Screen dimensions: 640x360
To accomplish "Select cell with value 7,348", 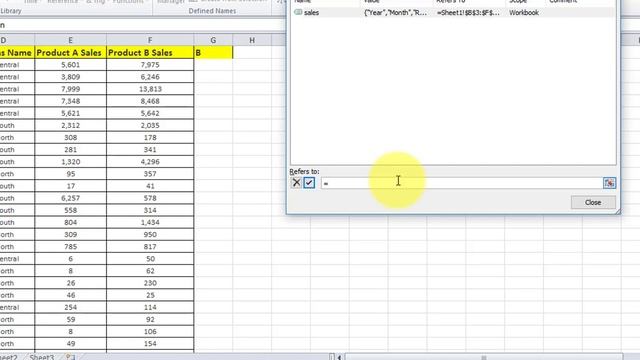I will pyautogui.click(x=70, y=101).
